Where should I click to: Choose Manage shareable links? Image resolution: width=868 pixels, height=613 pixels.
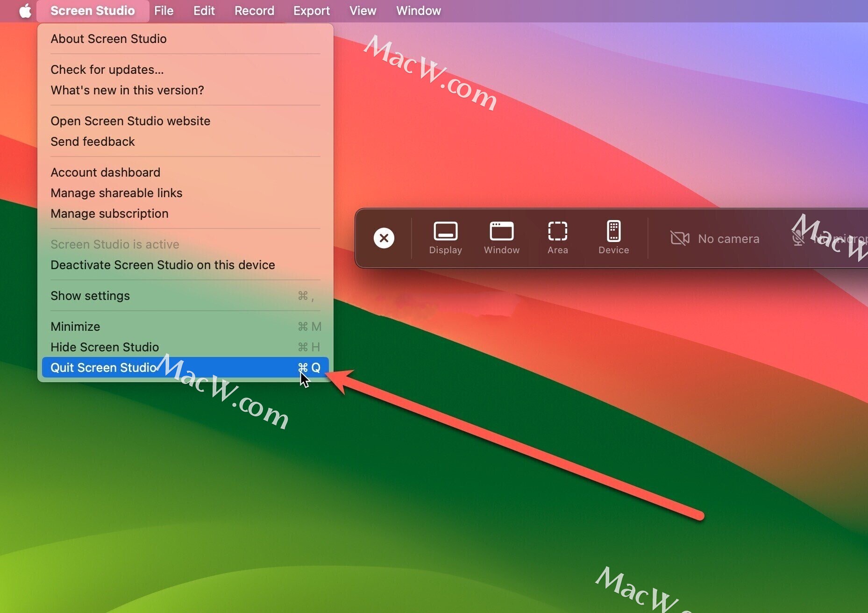[x=185, y=193]
